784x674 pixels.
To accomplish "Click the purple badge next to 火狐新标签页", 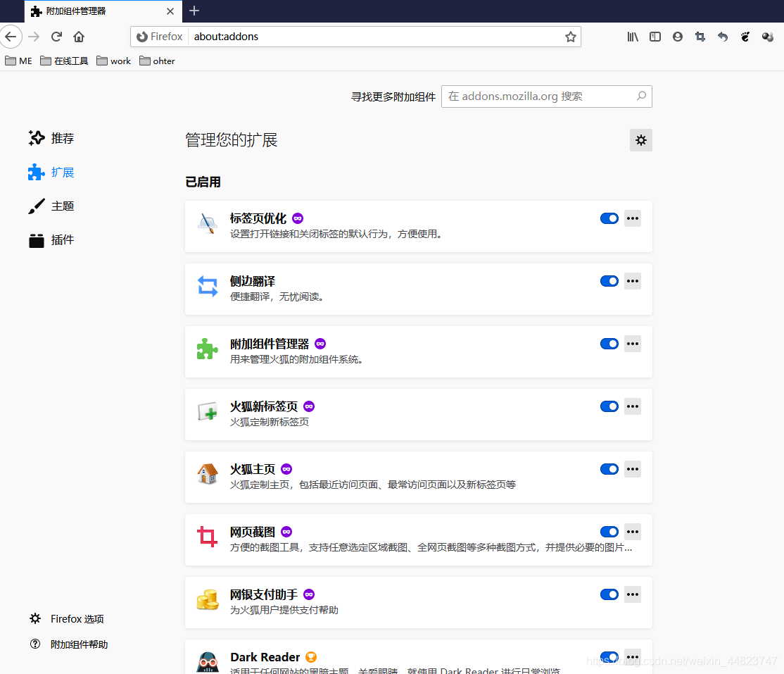I will [x=309, y=406].
